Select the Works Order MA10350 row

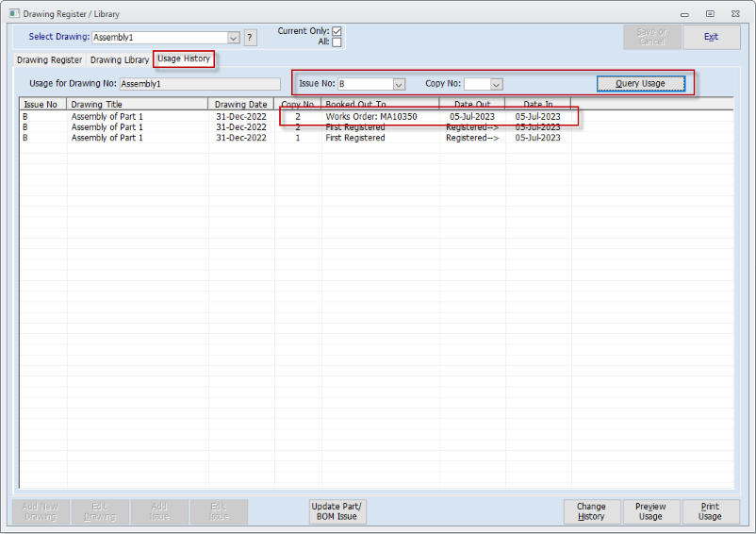[370, 117]
